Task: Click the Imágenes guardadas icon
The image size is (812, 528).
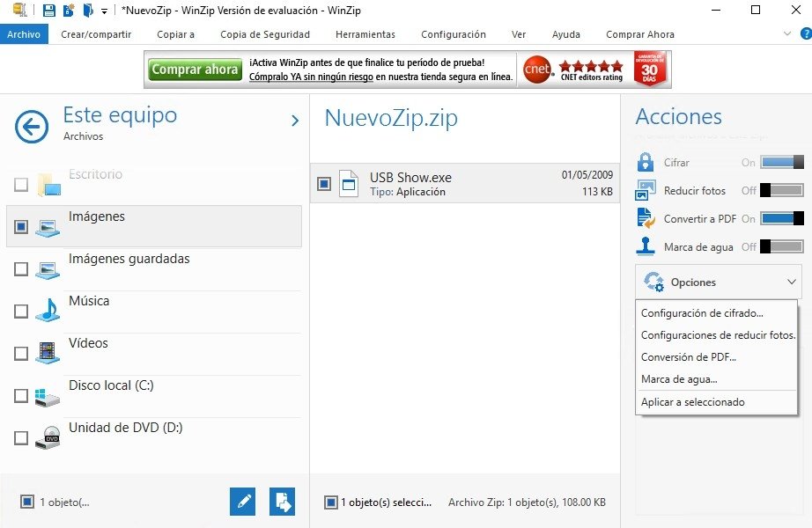Action: pos(48,269)
